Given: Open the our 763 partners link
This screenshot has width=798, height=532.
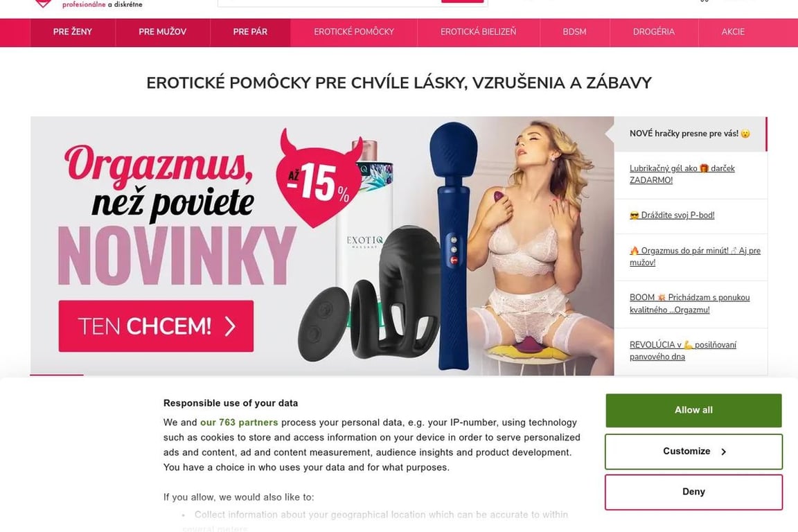Looking at the screenshot, I should click(x=239, y=423).
